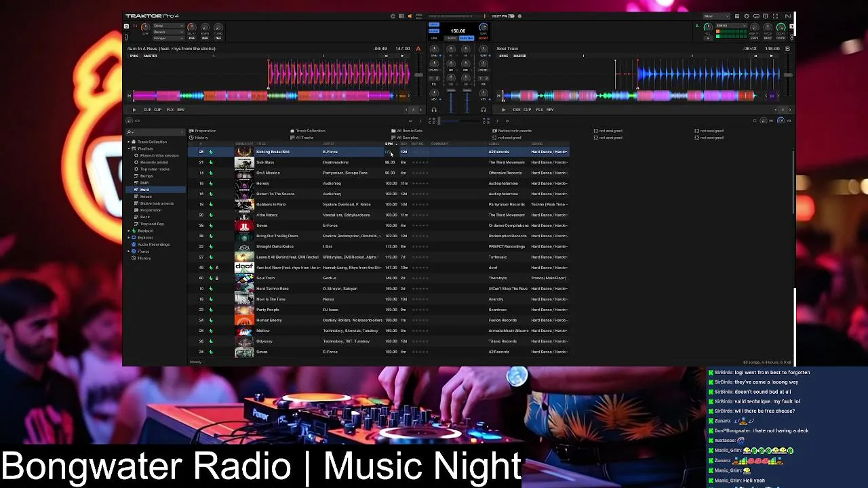Toggle FLX flux mode on deck A

pyautogui.click(x=170, y=110)
